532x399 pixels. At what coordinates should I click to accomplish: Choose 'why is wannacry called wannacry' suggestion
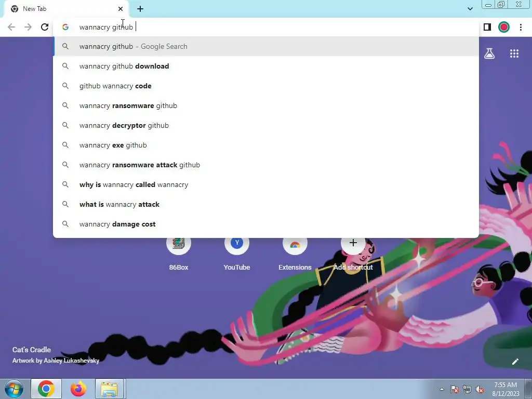click(267, 184)
